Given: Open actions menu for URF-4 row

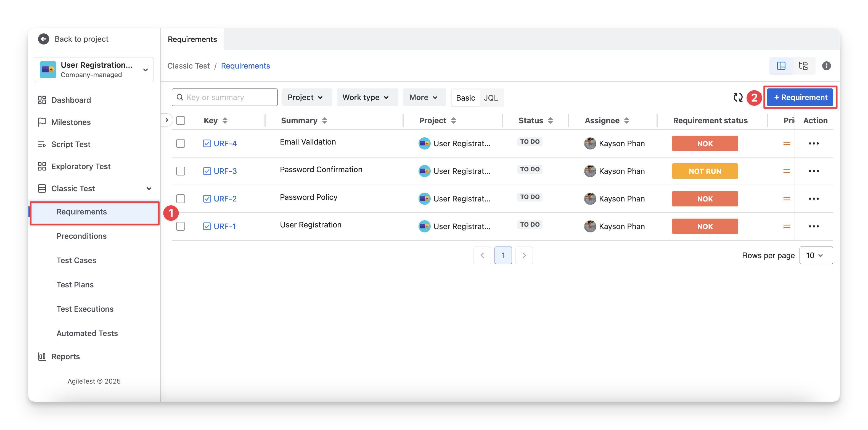Looking at the screenshot, I should [x=813, y=144].
